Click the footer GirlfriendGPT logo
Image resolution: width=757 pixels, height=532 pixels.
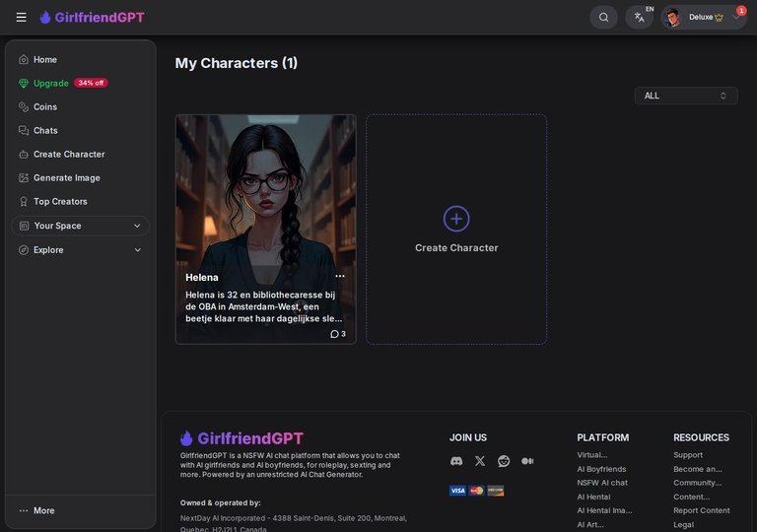point(241,438)
